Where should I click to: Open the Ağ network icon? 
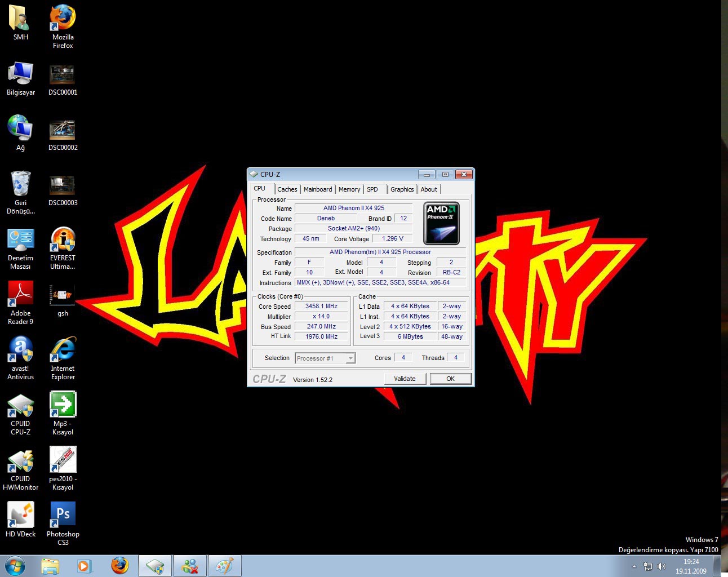point(20,133)
